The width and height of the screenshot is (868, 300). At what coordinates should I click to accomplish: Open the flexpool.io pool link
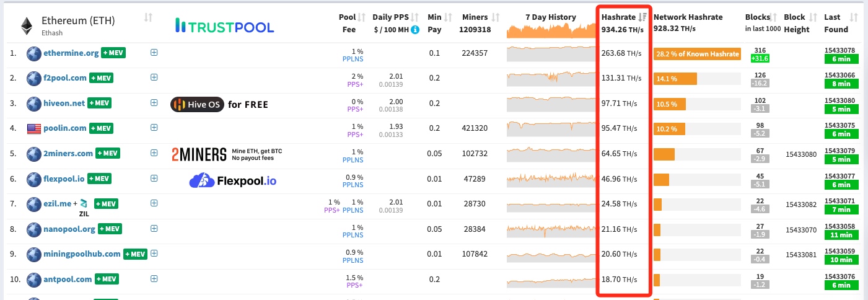click(x=64, y=179)
